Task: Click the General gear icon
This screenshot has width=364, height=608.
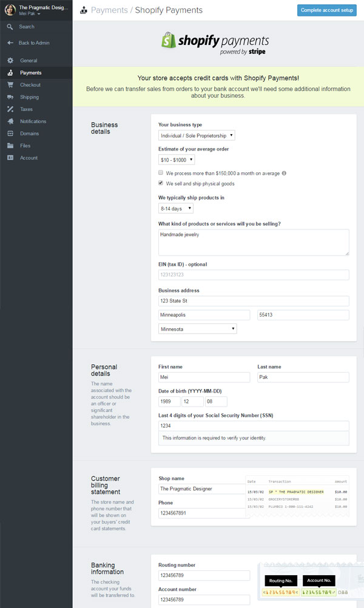Action: [10, 61]
